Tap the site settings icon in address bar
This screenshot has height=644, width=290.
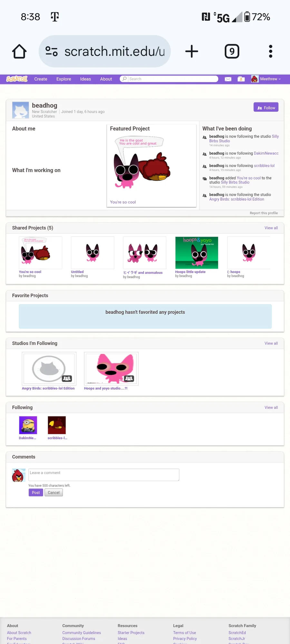tap(52, 51)
